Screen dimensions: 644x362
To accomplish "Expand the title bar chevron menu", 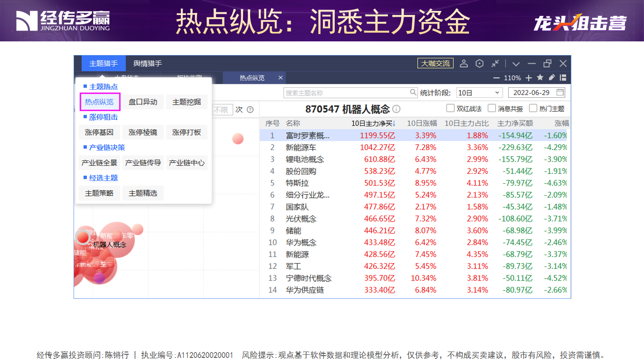I will 516,64.
